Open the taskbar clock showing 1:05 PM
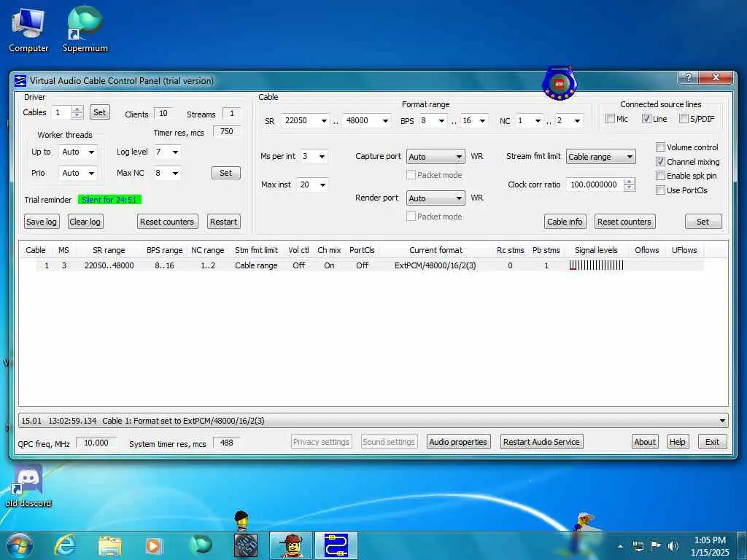The height and width of the screenshot is (560, 747). 710,546
